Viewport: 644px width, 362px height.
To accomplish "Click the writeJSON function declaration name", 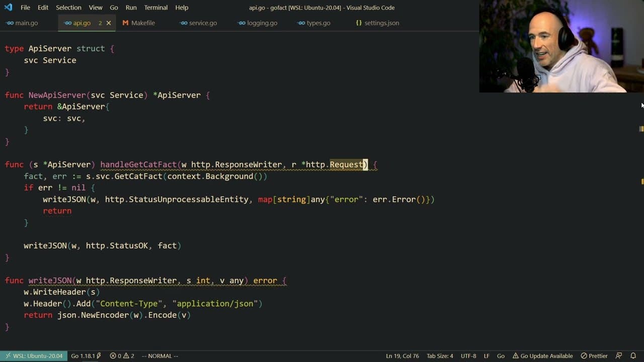I will point(50,281).
